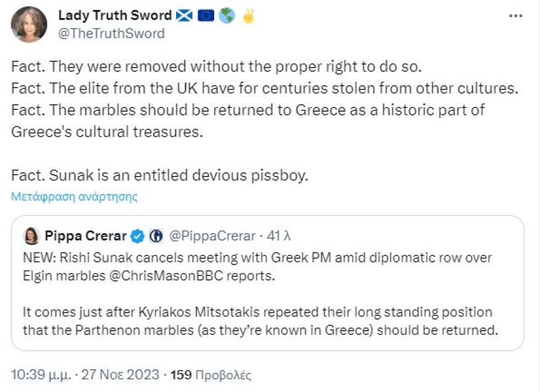The width and height of the screenshot is (540, 392).
Task: Open the @PippaCrerar handle
Action: pos(212,236)
